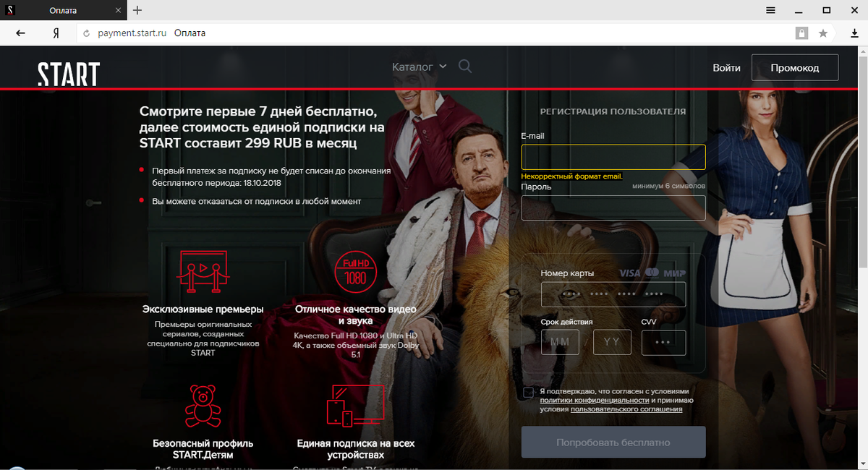Click the 'Первый платеж за подписку' bullet text
The width and height of the screenshot is (868, 470).
point(271,176)
